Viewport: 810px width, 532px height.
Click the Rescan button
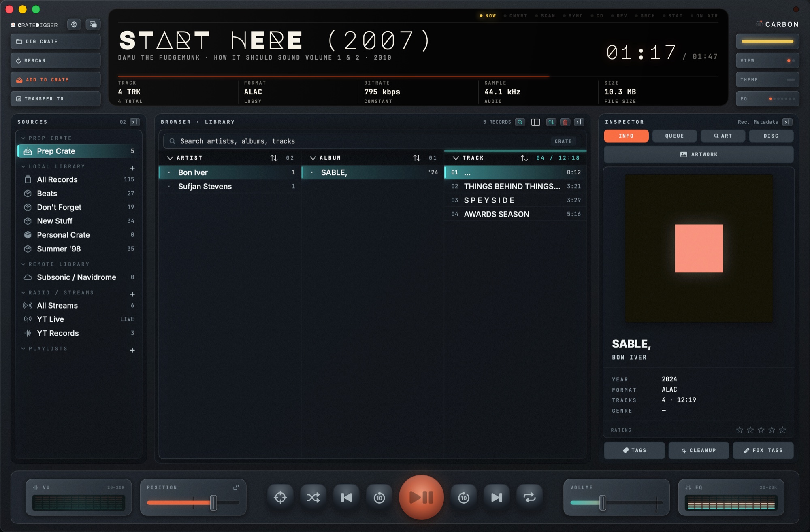click(x=55, y=60)
